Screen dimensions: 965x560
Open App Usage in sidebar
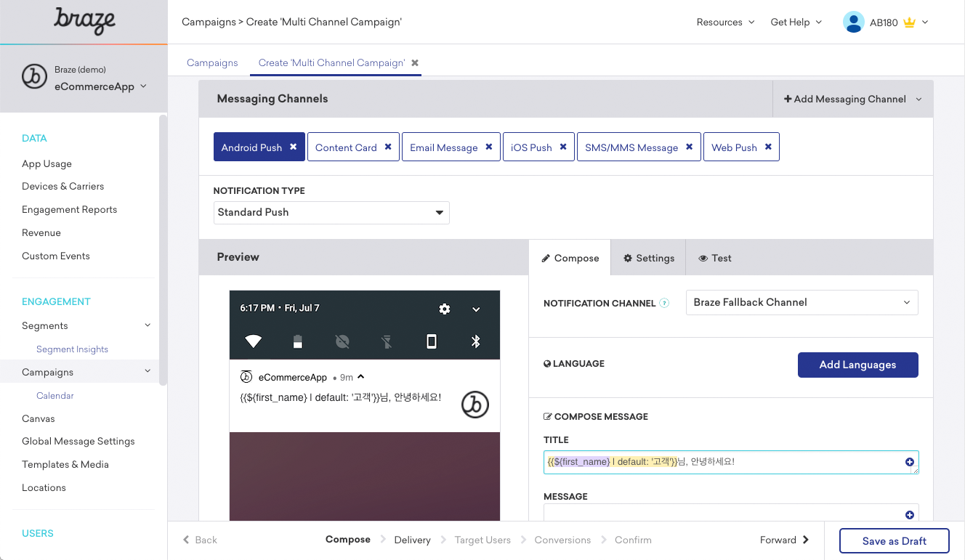click(47, 163)
